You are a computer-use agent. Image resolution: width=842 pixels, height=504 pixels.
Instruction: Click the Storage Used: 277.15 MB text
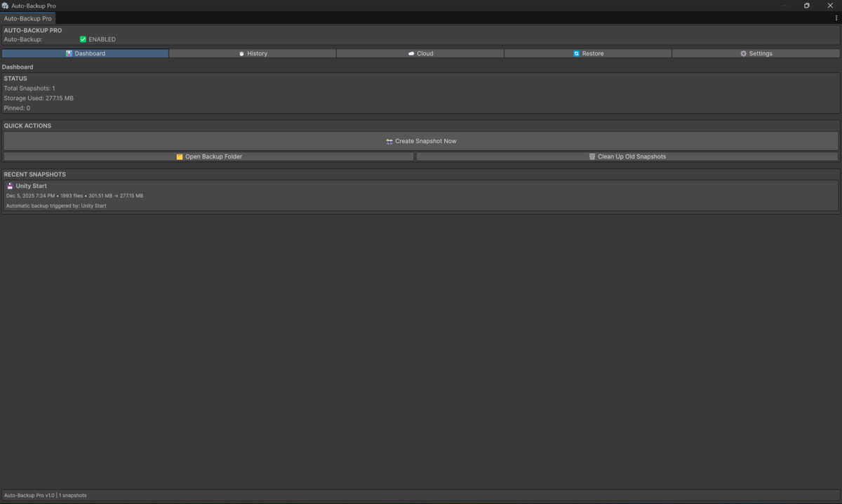click(39, 98)
